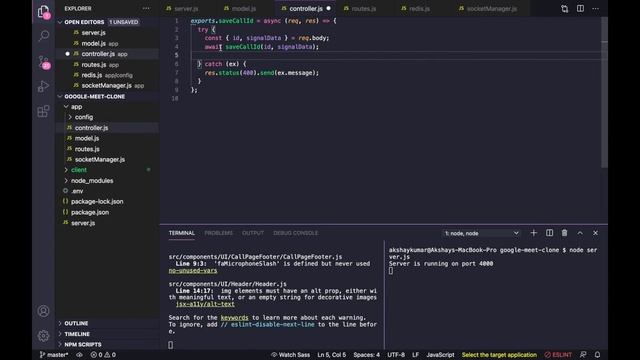Select terminal from node dropdown
This screenshot has height=360, width=640.
481,233
